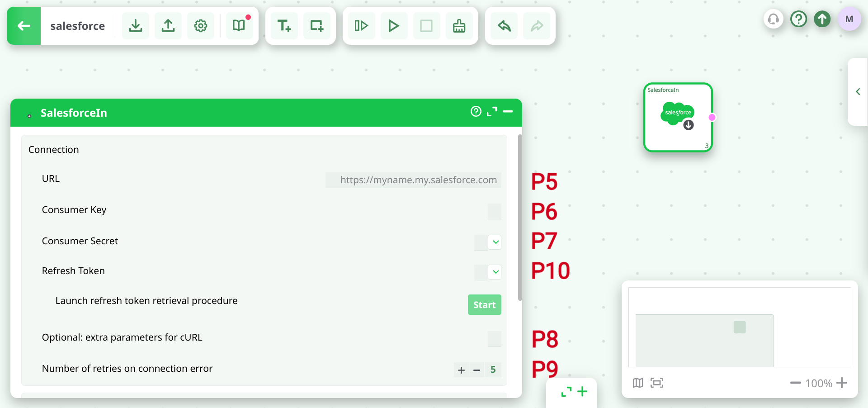Click the green up-arrow upgrade icon

[822, 19]
